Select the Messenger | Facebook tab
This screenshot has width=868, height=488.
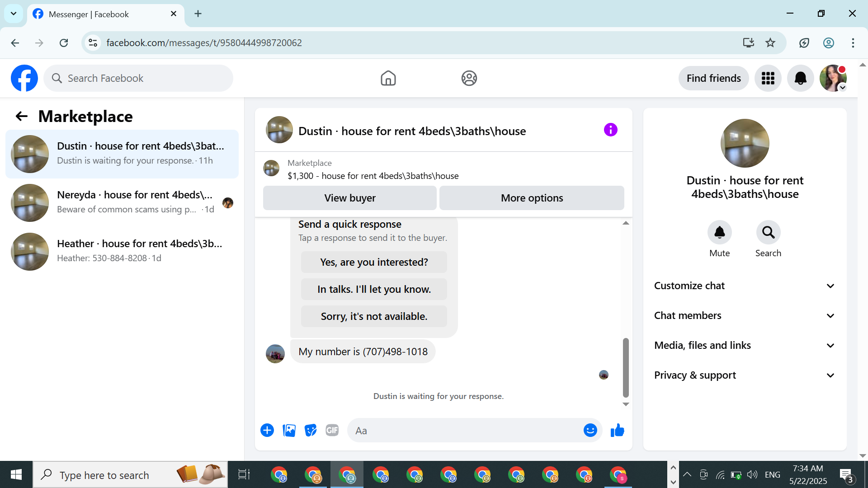(106, 14)
